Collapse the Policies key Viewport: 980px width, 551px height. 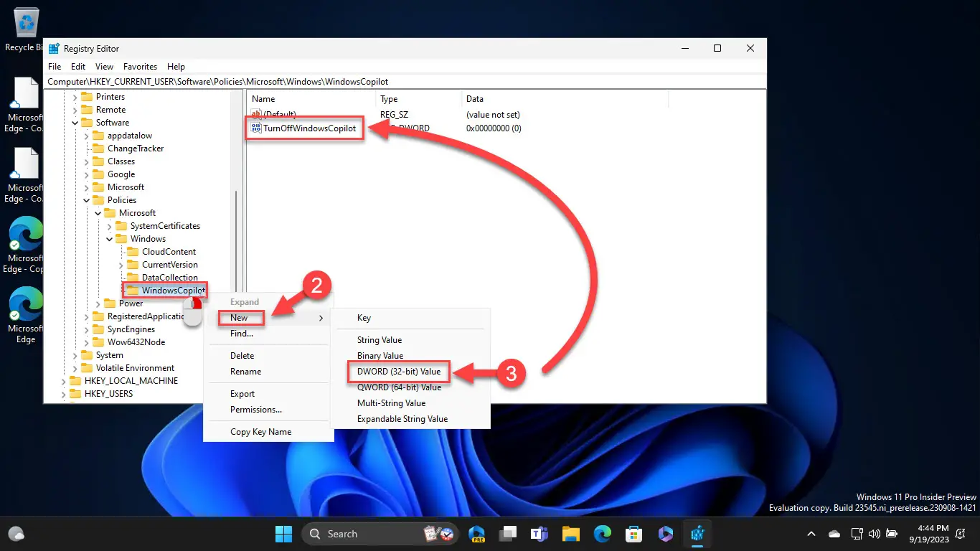[87, 200]
